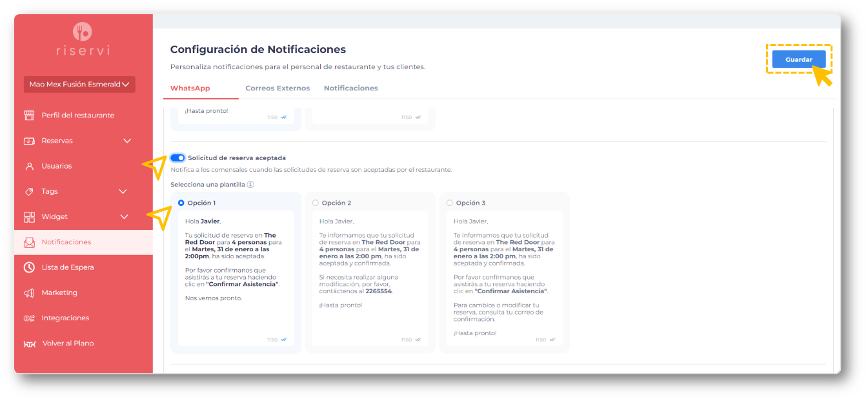
Task: Switch to the Correos Externos tab
Action: click(278, 88)
